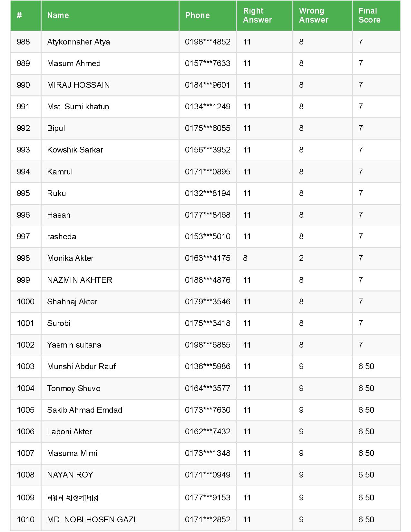Viewport: 411px width, 532px height.
Task: Click the # column header
Action: pos(19,15)
